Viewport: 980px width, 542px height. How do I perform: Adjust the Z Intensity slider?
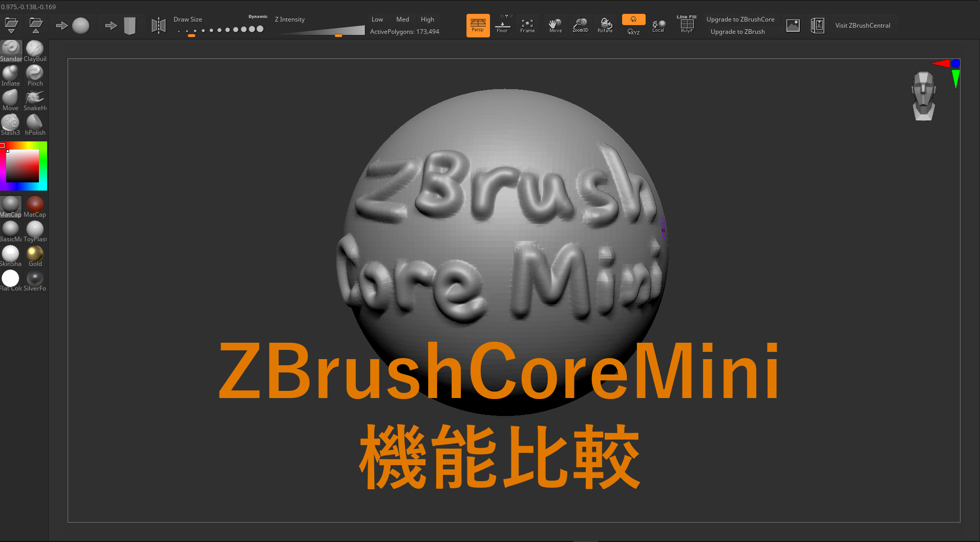[x=322, y=31]
